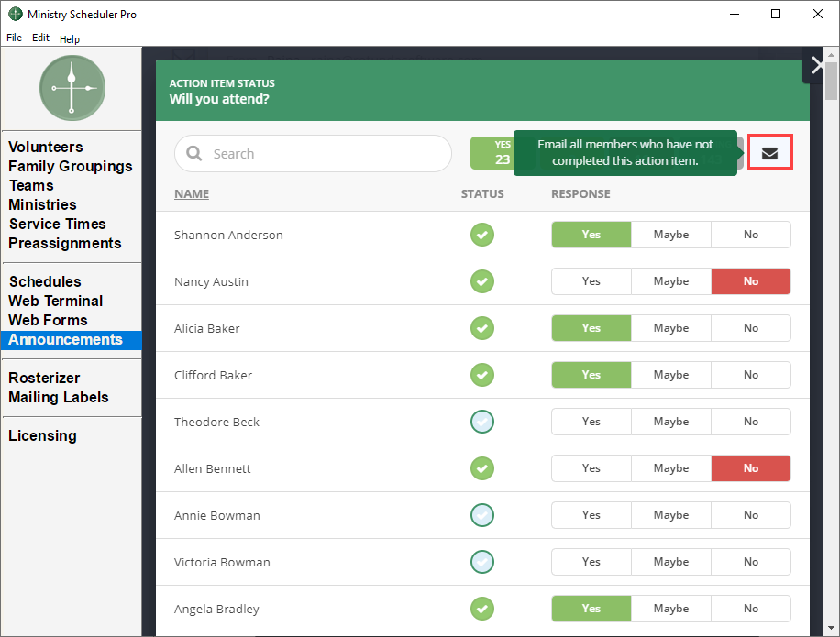
Task: Select the red No for Nancy Austin
Action: [x=750, y=281]
